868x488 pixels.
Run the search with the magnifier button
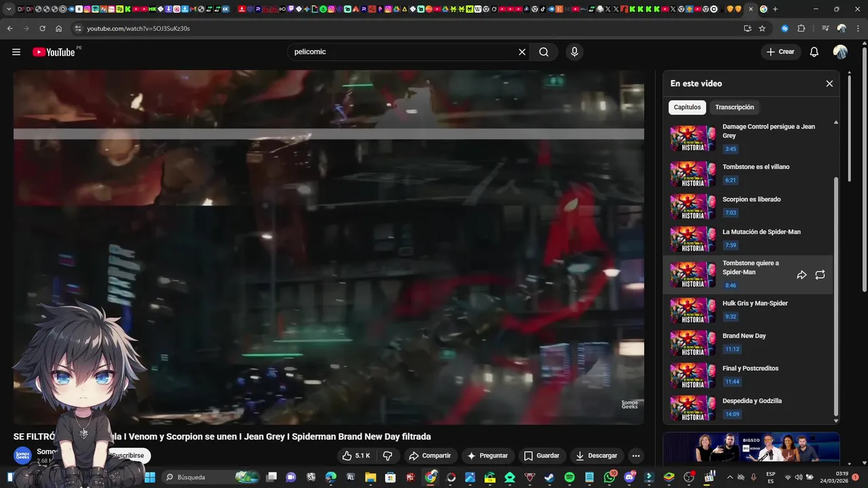click(x=544, y=52)
